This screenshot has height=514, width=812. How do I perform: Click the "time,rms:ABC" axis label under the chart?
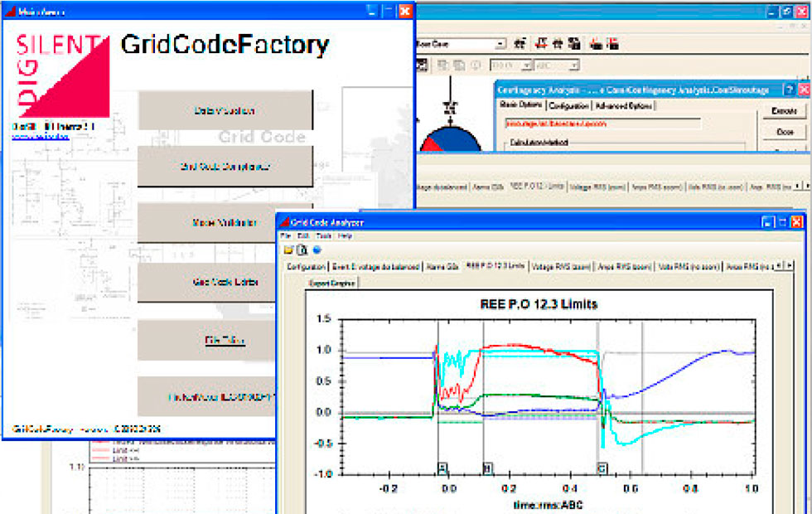[548, 505]
